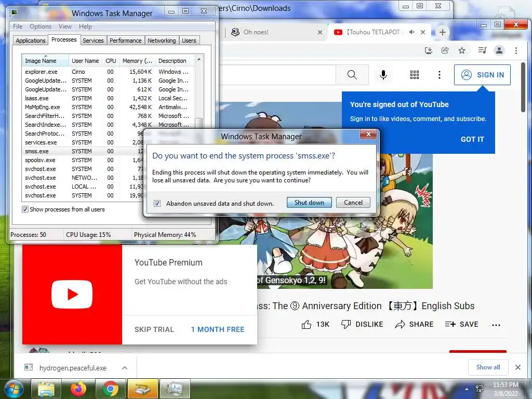Select the spoolsv.exe process row

83,160
